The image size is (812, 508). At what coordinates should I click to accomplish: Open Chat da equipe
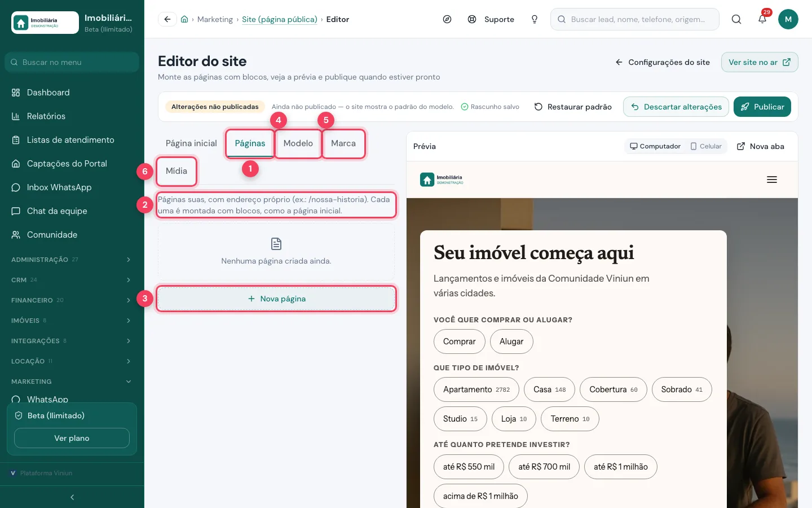(x=72, y=211)
